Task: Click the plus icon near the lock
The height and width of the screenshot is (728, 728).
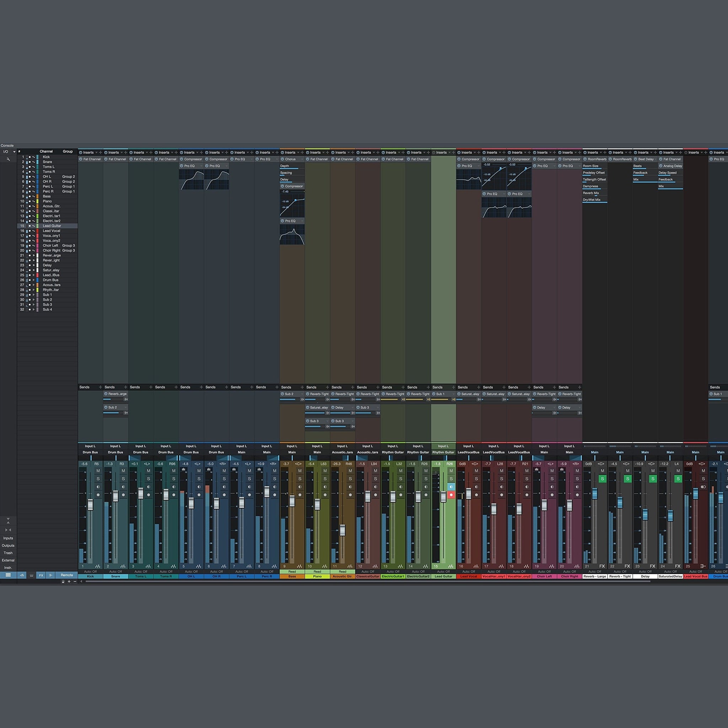Action: [69, 582]
